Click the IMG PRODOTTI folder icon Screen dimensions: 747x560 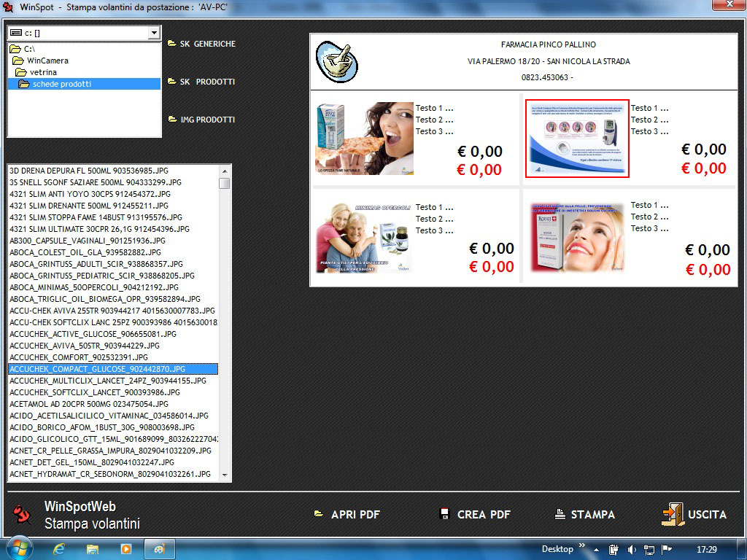click(172, 120)
